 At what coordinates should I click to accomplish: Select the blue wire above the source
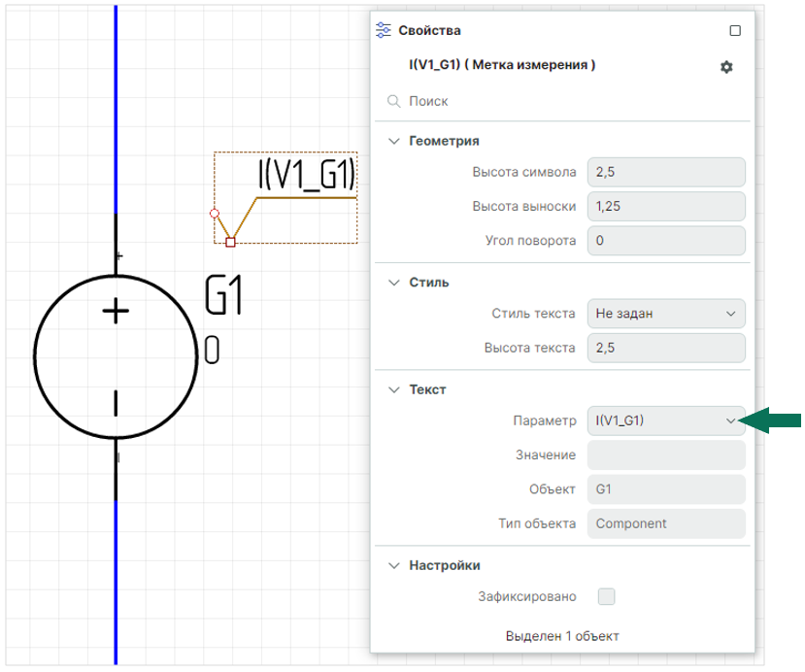pyautogui.click(x=116, y=109)
